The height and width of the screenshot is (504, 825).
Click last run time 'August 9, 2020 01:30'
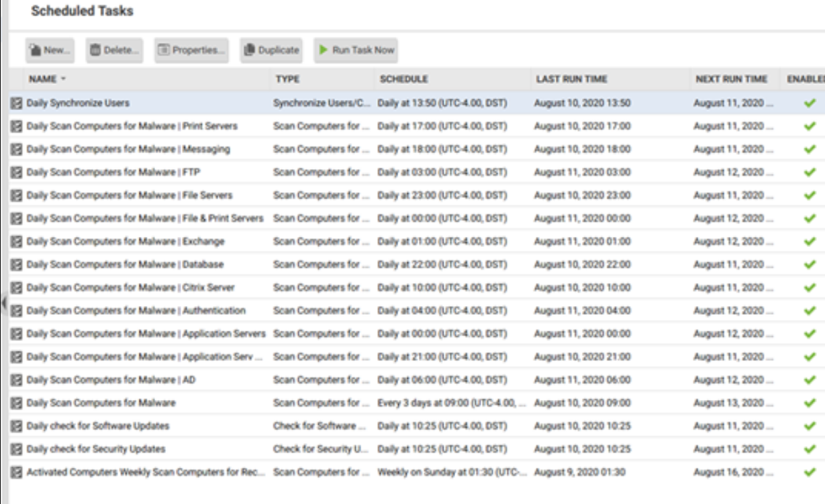[x=579, y=472]
